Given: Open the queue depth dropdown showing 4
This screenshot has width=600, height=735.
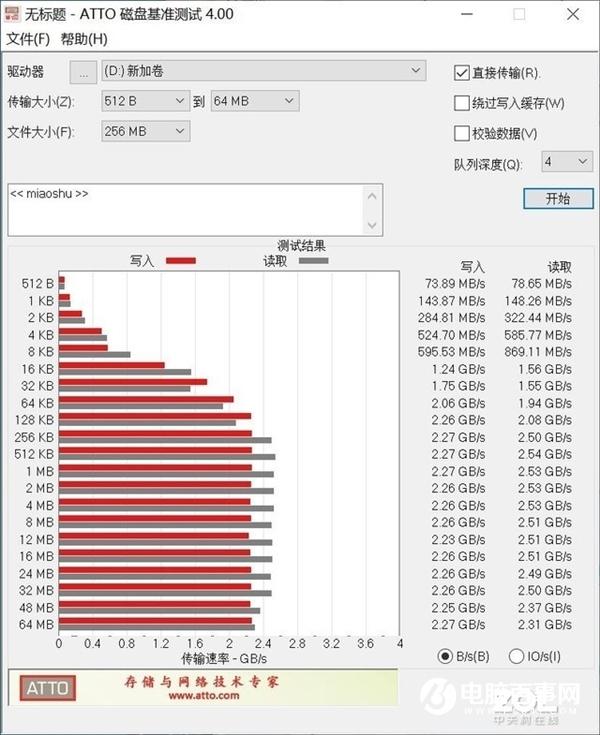Looking at the screenshot, I should 567,162.
